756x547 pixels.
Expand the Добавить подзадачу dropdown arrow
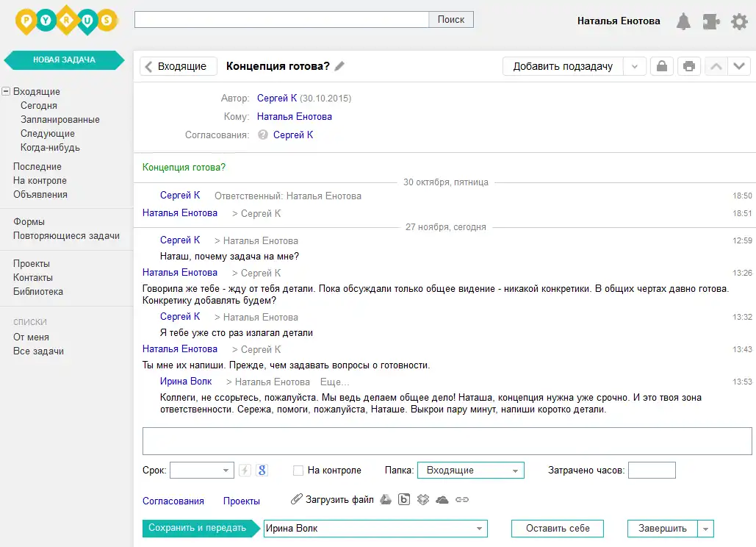click(635, 66)
